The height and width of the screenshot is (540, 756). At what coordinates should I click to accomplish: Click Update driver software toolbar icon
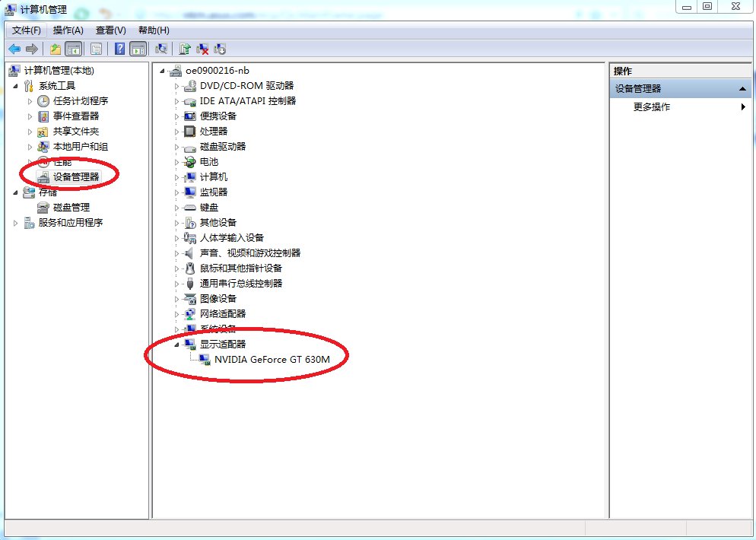pos(185,49)
